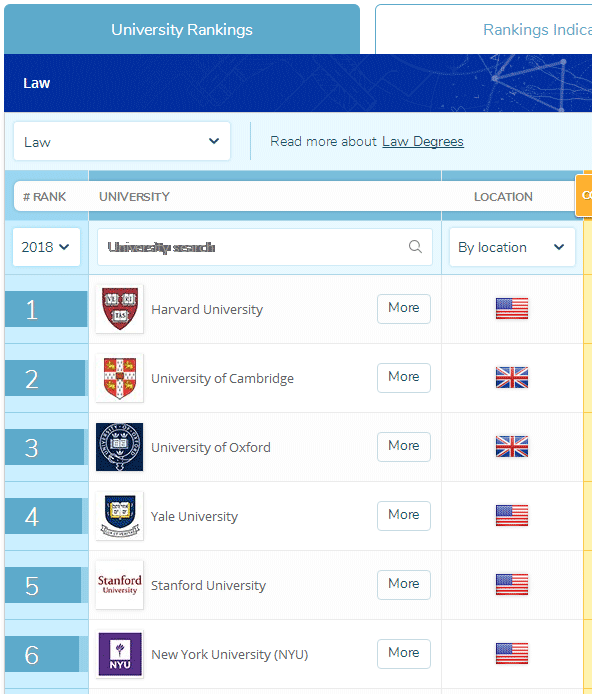
Task: Click More button for New York University
Action: click(x=404, y=654)
